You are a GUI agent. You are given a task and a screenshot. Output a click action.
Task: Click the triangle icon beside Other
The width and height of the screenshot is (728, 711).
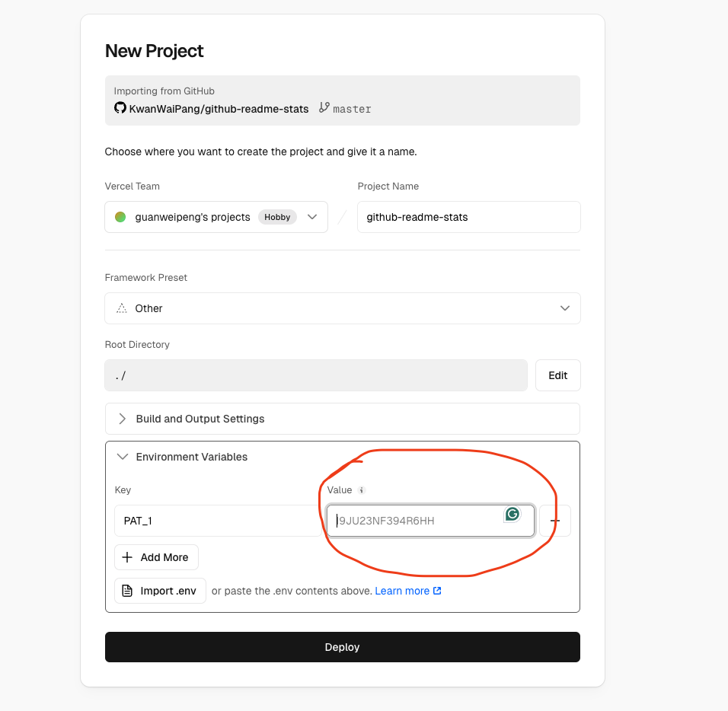tap(121, 308)
